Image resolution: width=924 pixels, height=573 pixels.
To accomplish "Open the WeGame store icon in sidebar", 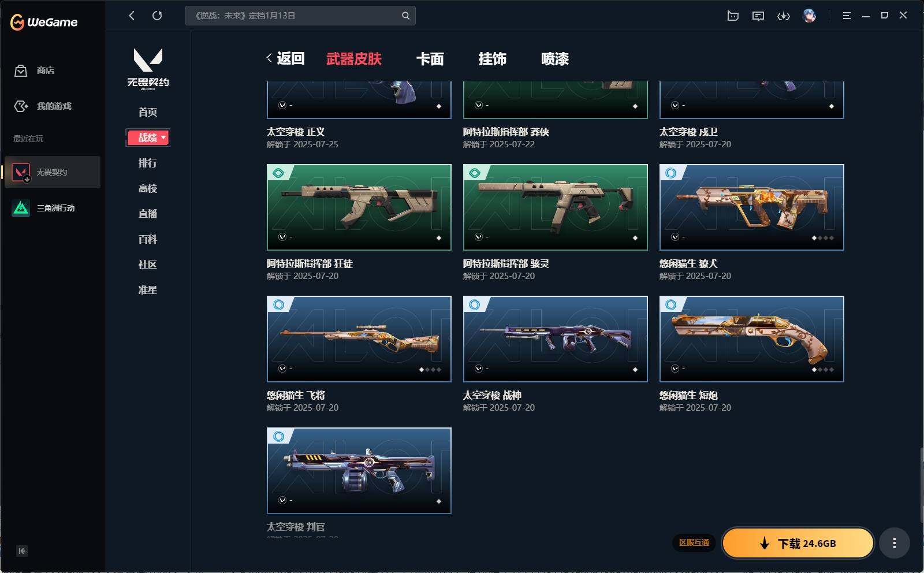I will coord(21,70).
